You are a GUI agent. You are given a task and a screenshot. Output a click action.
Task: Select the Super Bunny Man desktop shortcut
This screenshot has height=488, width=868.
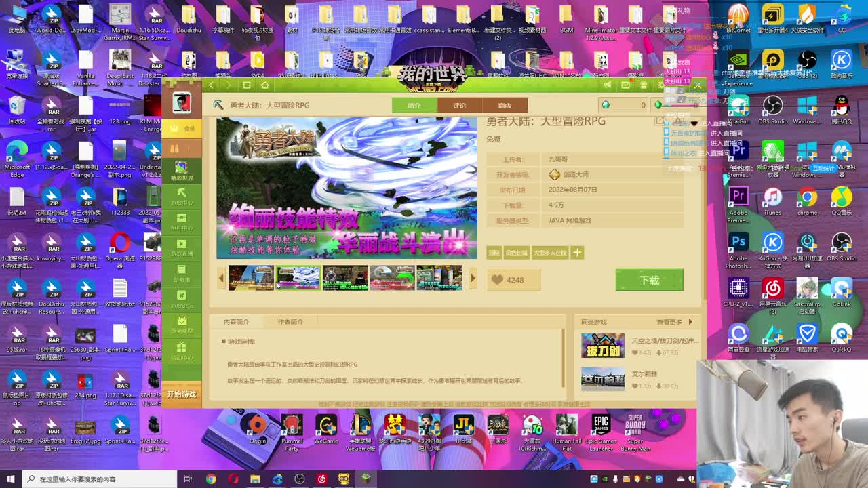tap(635, 432)
